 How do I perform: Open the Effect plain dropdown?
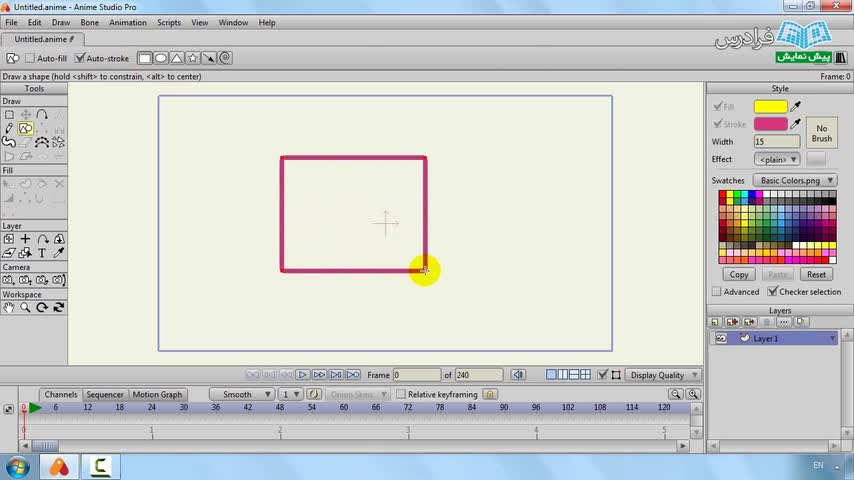777,159
